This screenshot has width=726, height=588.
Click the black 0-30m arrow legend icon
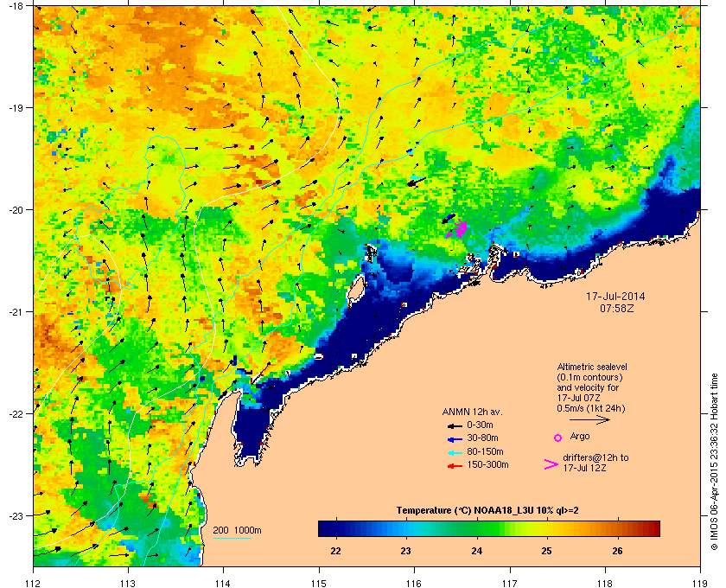pyautogui.click(x=455, y=425)
